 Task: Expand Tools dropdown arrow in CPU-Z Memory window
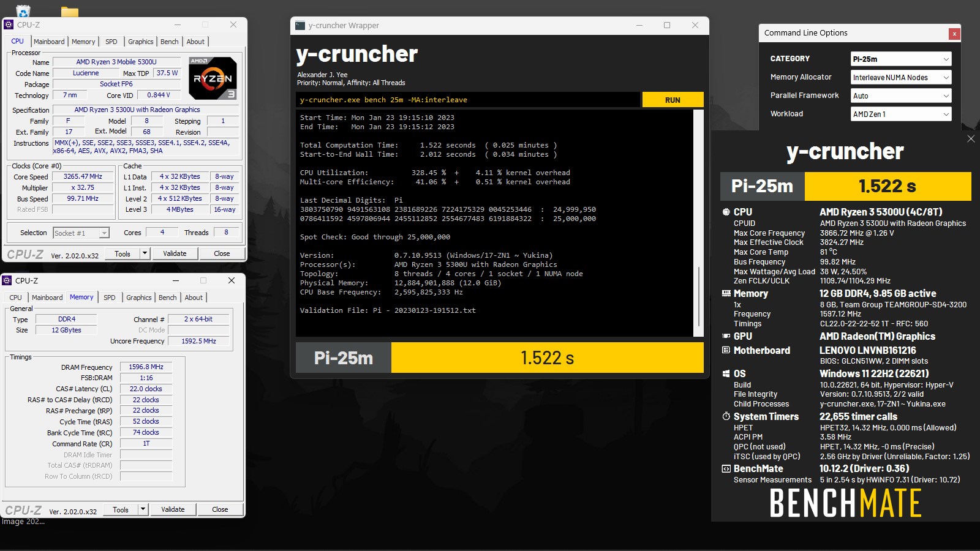[143, 509]
